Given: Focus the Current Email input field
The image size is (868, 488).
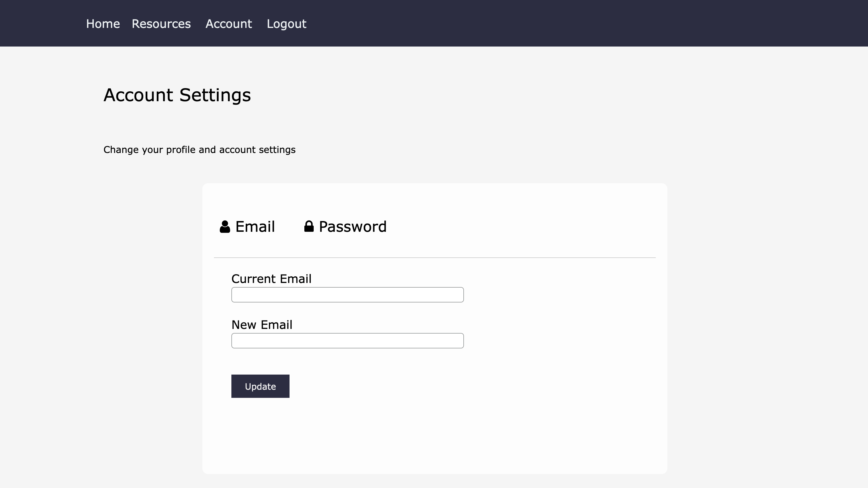Looking at the screenshot, I should [347, 295].
